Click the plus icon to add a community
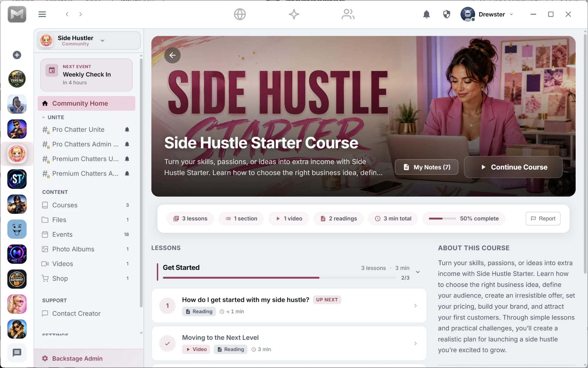This screenshot has width=588, height=368. click(x=17, y=55)
